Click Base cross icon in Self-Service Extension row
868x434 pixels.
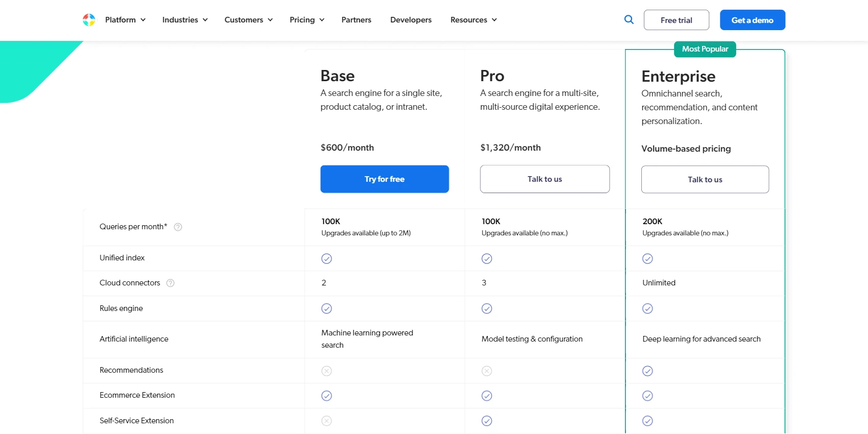pos(327,421)
